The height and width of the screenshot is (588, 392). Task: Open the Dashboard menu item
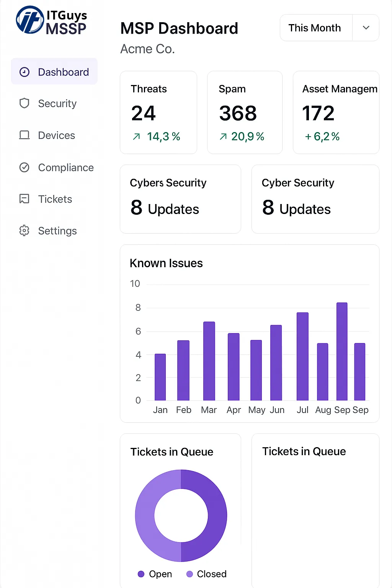54,72
